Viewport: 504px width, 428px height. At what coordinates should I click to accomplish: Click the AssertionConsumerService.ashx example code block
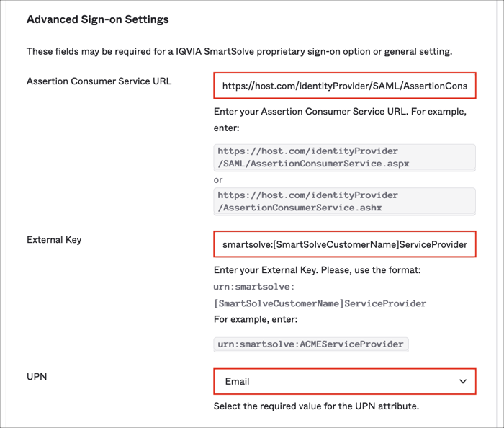coord(344,201)
